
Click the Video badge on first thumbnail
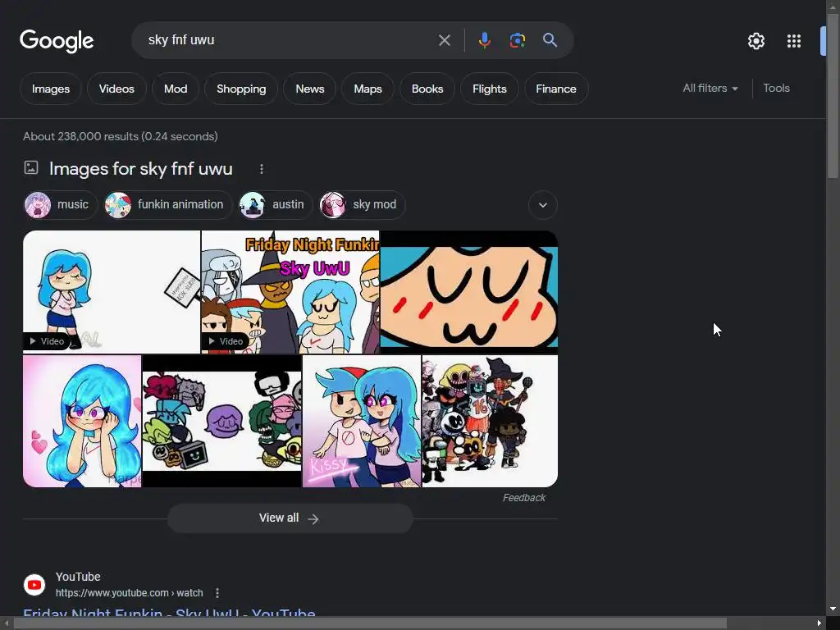47,341
